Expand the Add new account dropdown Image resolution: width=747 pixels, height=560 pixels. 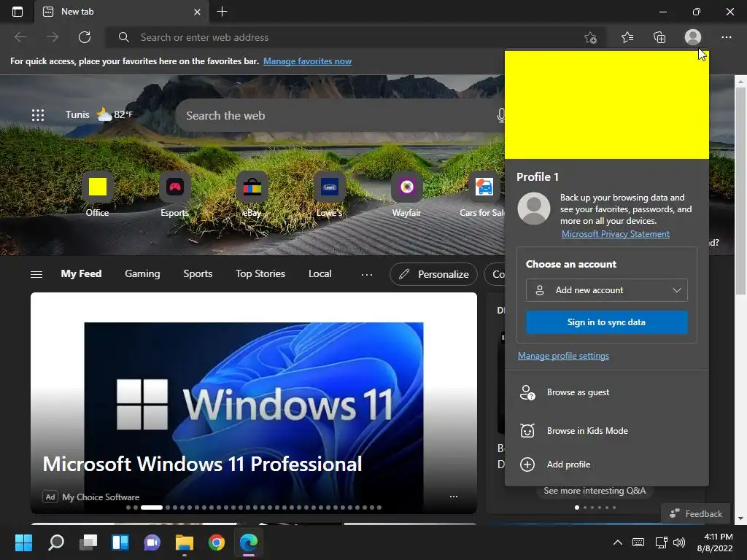pyautogui.click(x=606, y=290)
